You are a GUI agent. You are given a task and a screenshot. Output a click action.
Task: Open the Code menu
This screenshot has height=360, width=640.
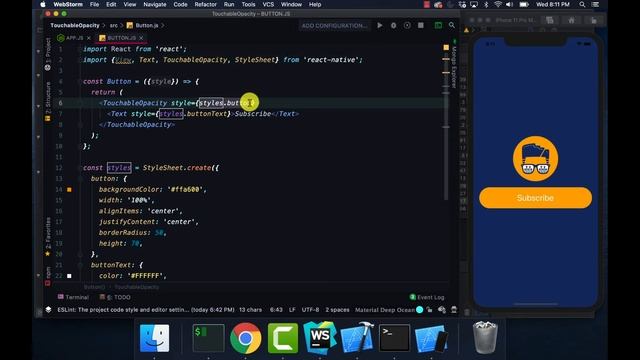click(180, 4)
